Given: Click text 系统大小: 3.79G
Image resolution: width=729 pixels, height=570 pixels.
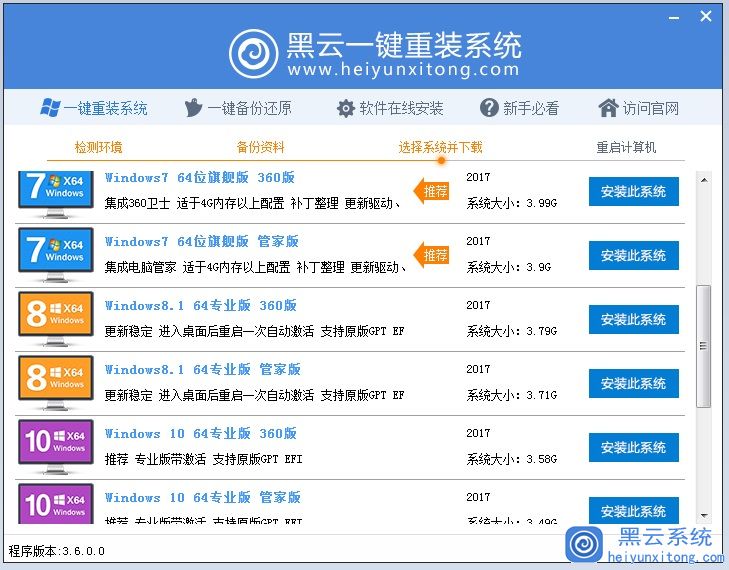Looking at the screenshot, I should (512, 331).
